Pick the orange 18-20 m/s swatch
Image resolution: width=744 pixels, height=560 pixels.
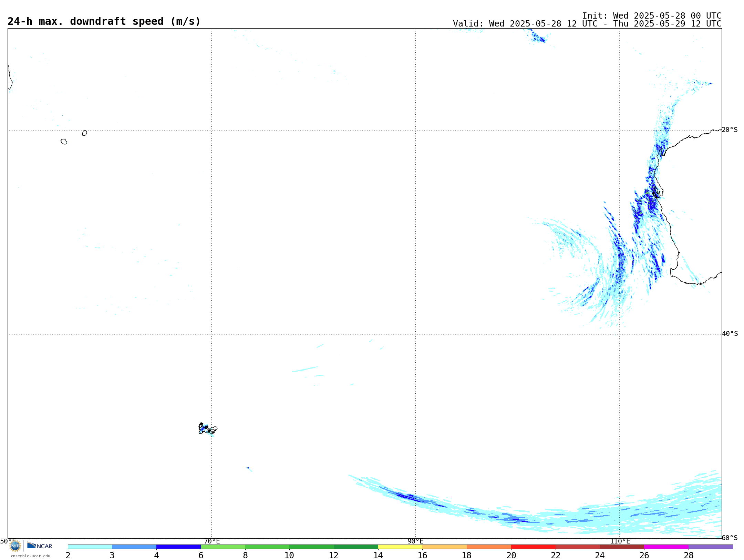tap(489, 547)
